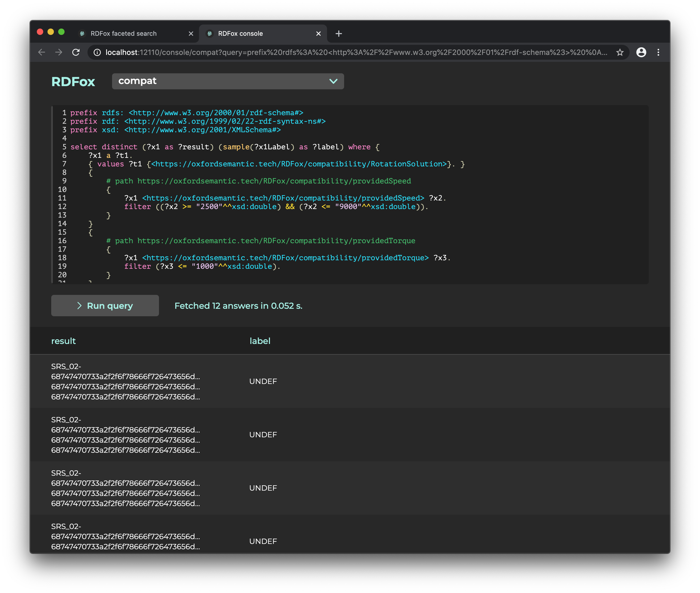This screenshot has width=700, height=593.
Task: Click the result column header
Action: point(63,341)
